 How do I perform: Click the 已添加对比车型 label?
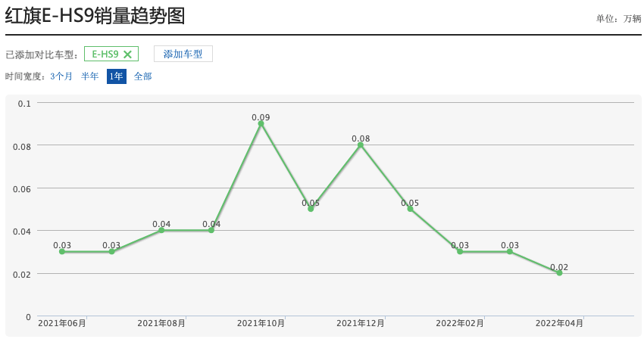pyautogui.click(x=42, y=55)
